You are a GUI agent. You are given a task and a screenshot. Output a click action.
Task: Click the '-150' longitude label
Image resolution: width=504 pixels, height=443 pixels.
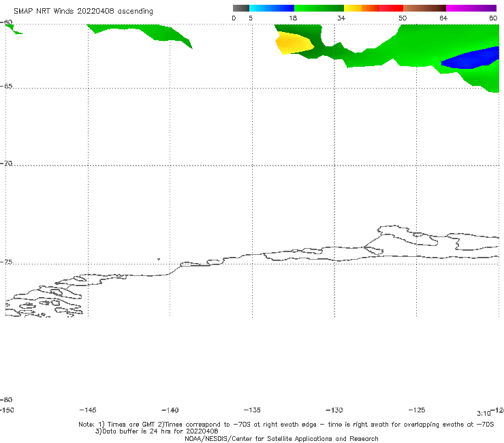pos(7,410)
